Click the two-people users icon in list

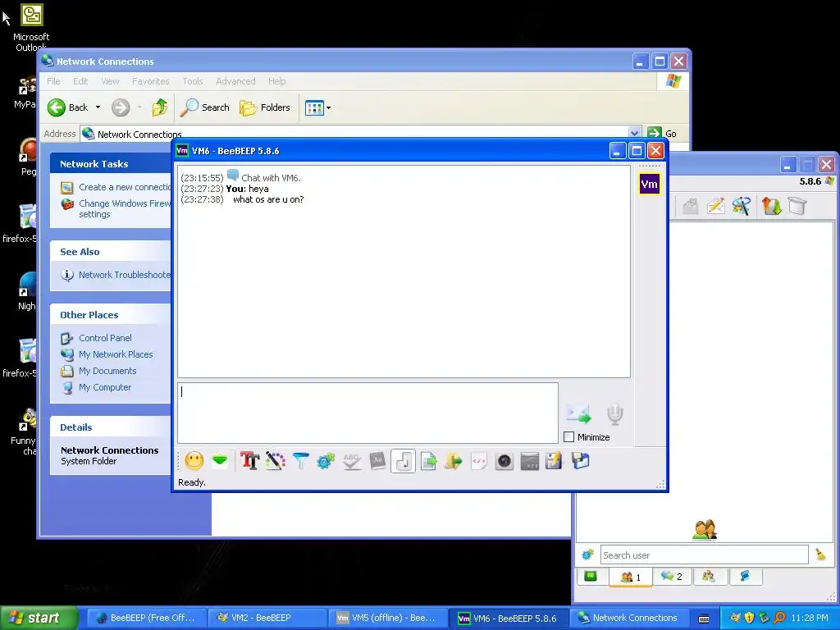705,529
